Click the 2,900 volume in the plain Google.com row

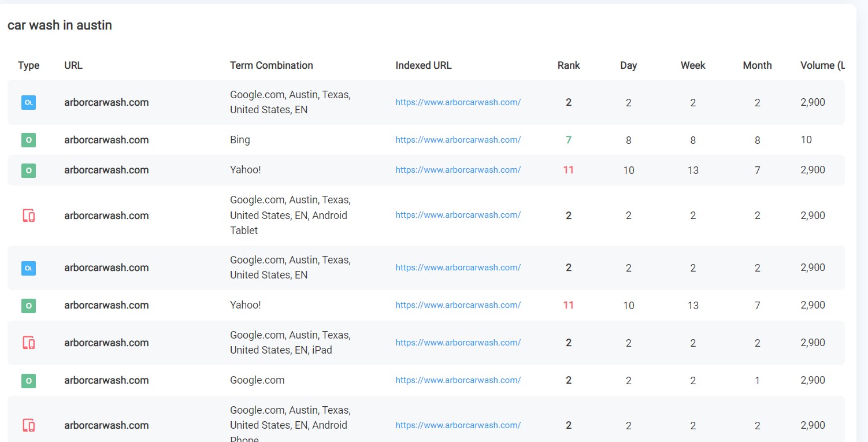tap(813, 380)
